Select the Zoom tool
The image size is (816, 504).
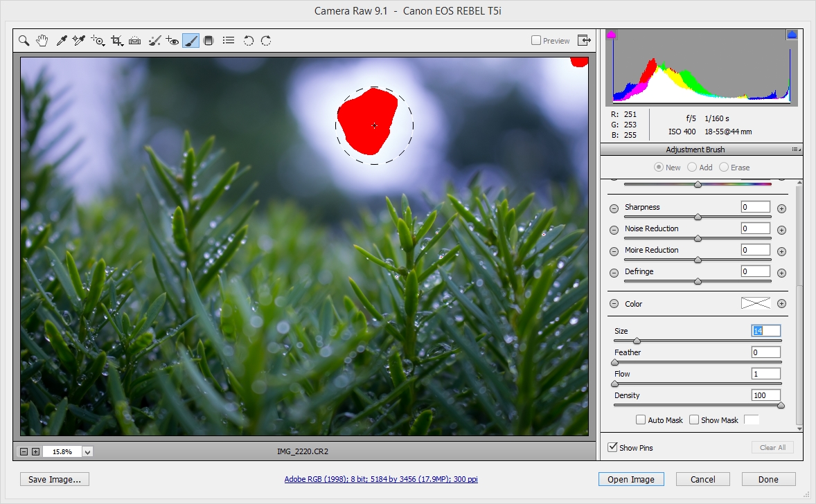click(24, 40)
